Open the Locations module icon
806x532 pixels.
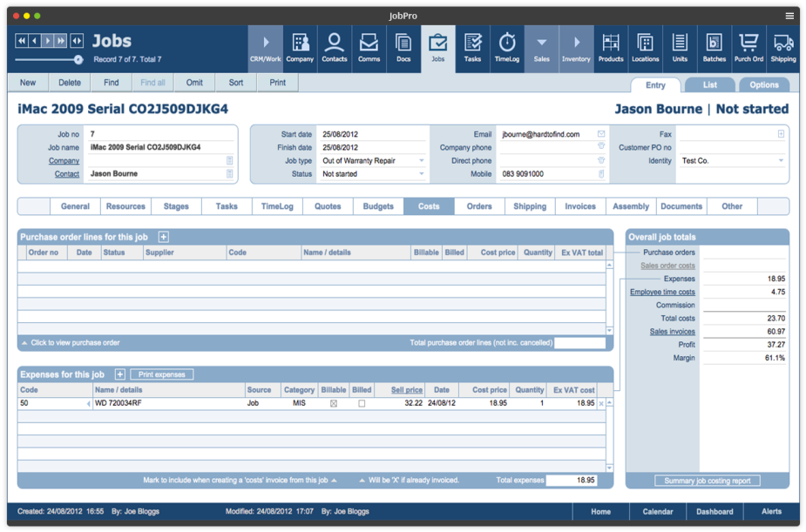point(645,48)
